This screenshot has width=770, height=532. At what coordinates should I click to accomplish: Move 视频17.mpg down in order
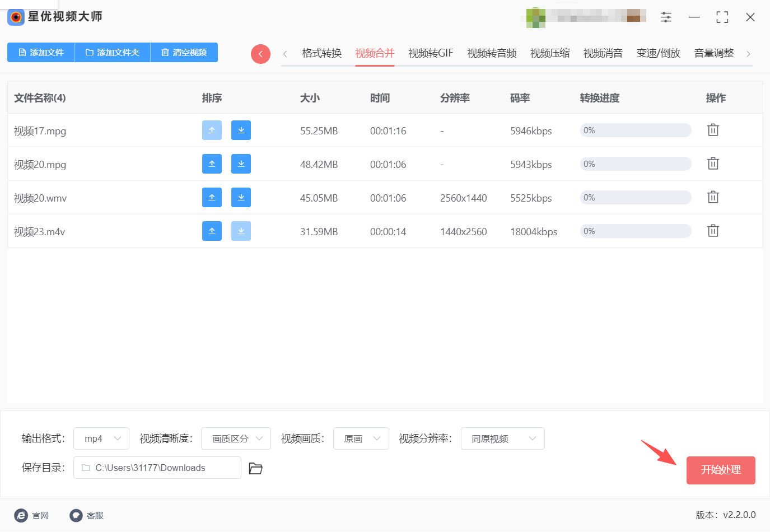(x=241, y=130)
